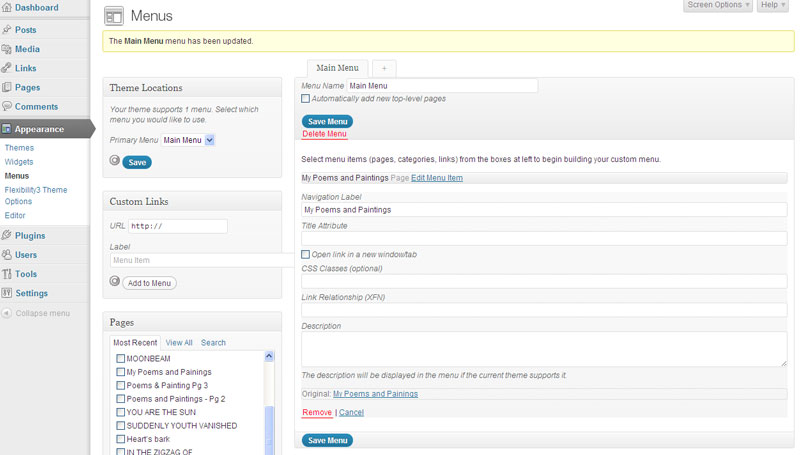
Task: Click the Media icon in sidebar
Action: tap(7, 49)
